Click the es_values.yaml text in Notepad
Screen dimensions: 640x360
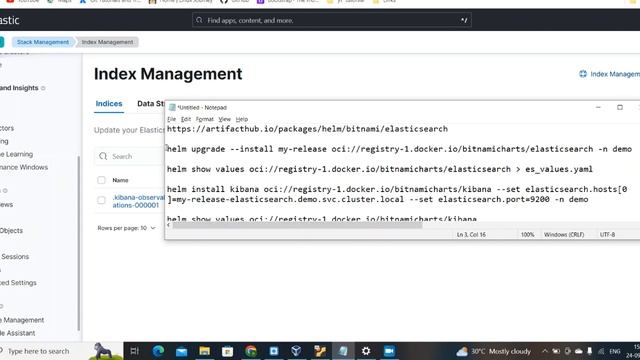click(559, 169)
